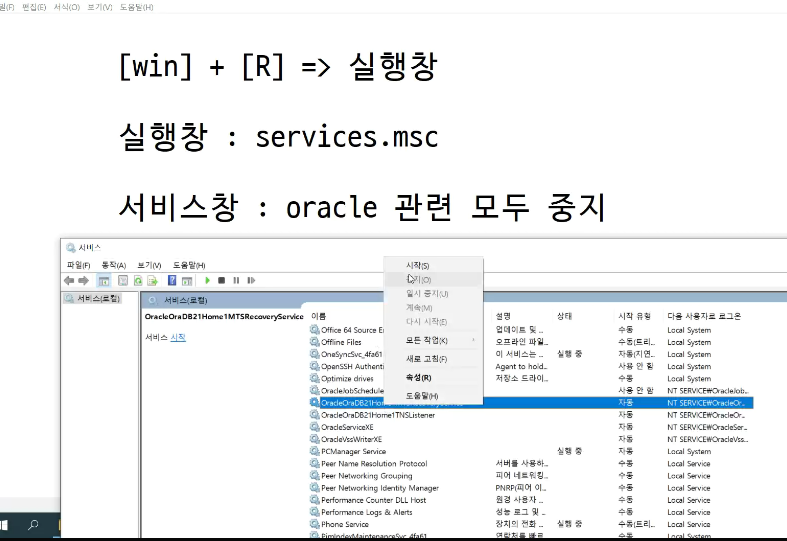787x541 pixels.
Task: Open the 도움말(H) menu in Services window
Action: [189, 265]
